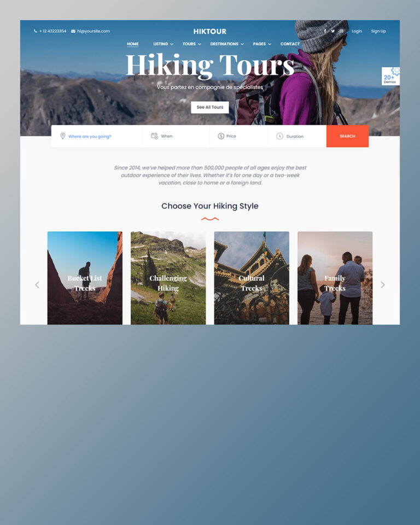
Task: Open the 20+ Demos badge
Action: click(390, 77)
